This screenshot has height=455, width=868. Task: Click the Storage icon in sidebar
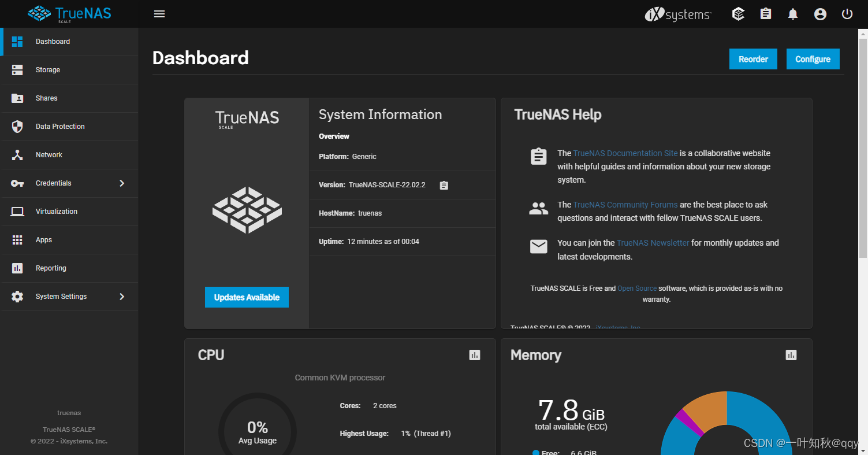(x=17, y=70)
